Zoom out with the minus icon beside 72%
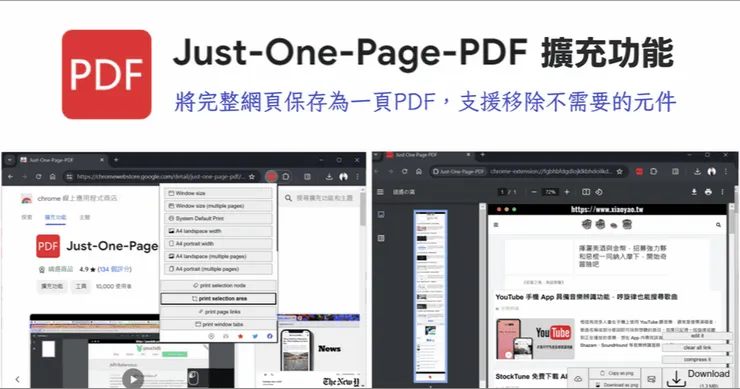 (534, 192)
